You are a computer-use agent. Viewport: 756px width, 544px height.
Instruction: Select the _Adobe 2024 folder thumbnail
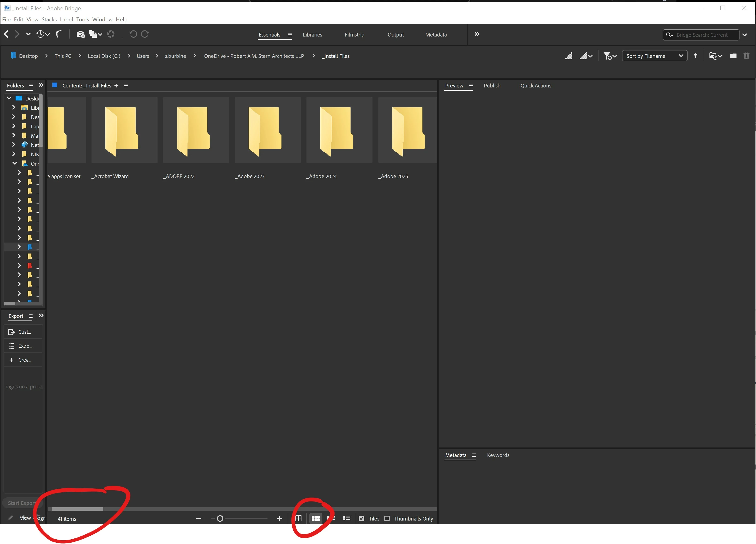coord(339,130)
